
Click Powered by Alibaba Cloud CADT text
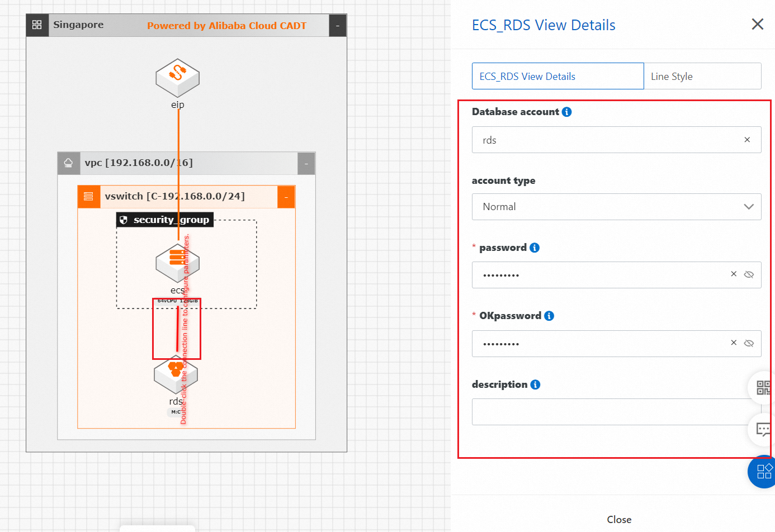tap(226, 26)
